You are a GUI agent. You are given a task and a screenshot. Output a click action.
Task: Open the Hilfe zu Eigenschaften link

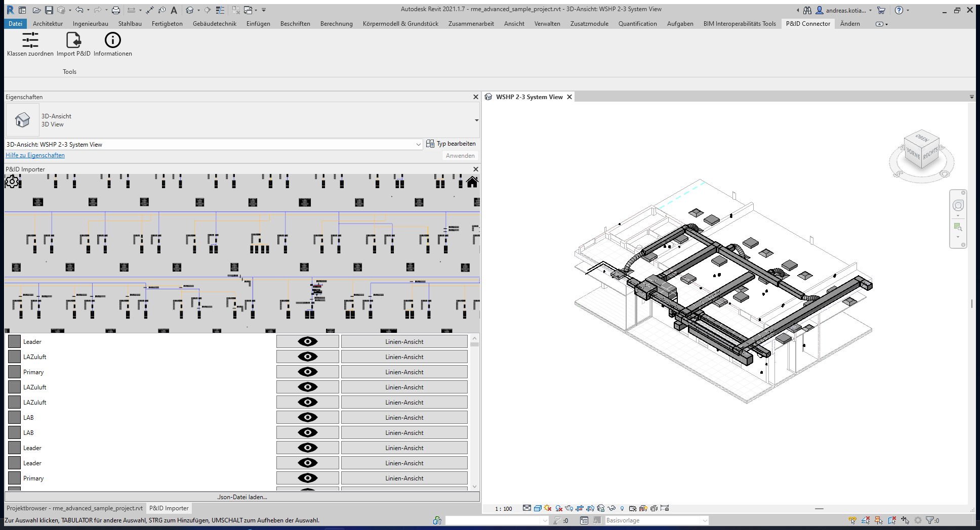[x=35, y=155]
